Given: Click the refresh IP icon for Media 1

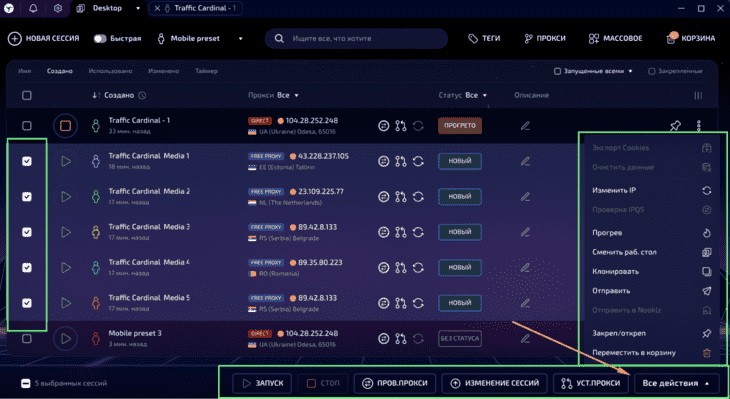Looking at the screenshot, I should pos(418,161).
